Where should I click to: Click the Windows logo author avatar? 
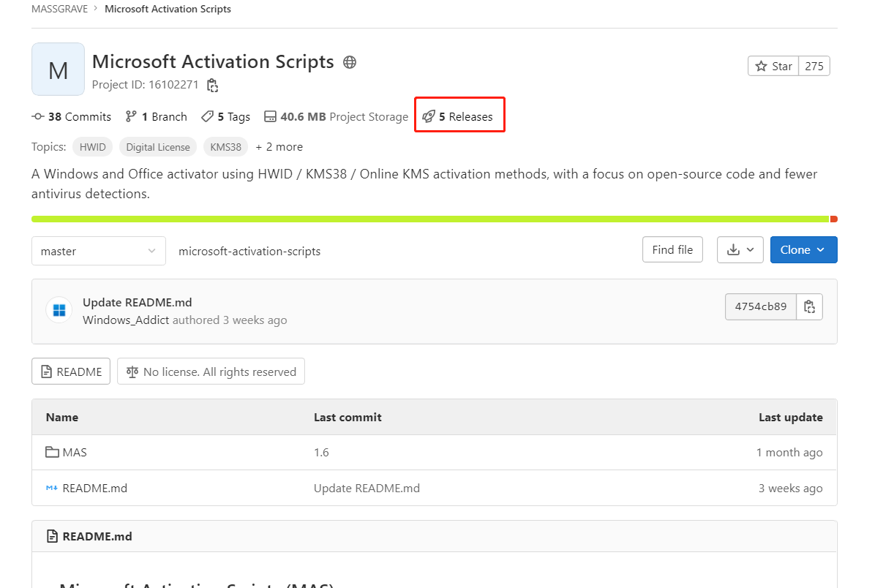59,310
